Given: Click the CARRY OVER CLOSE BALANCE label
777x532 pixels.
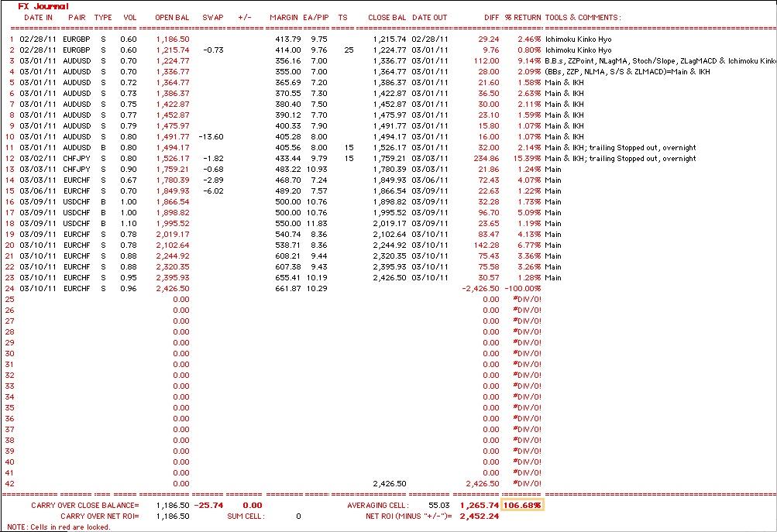Looking at the screenshot, I should (x=85, y=506).
